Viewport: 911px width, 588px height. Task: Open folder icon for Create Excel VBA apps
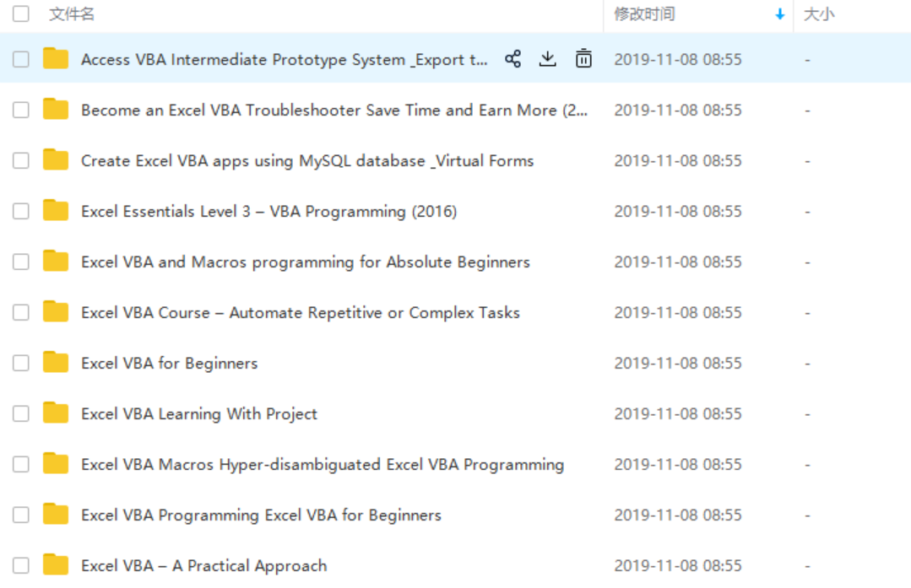pos(56,159)
